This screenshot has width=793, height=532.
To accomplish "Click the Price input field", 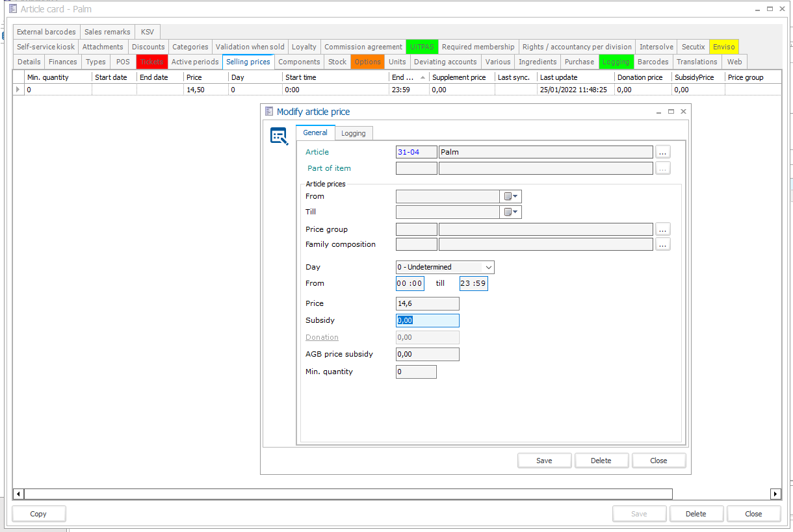I will click(x=427, y=303).
